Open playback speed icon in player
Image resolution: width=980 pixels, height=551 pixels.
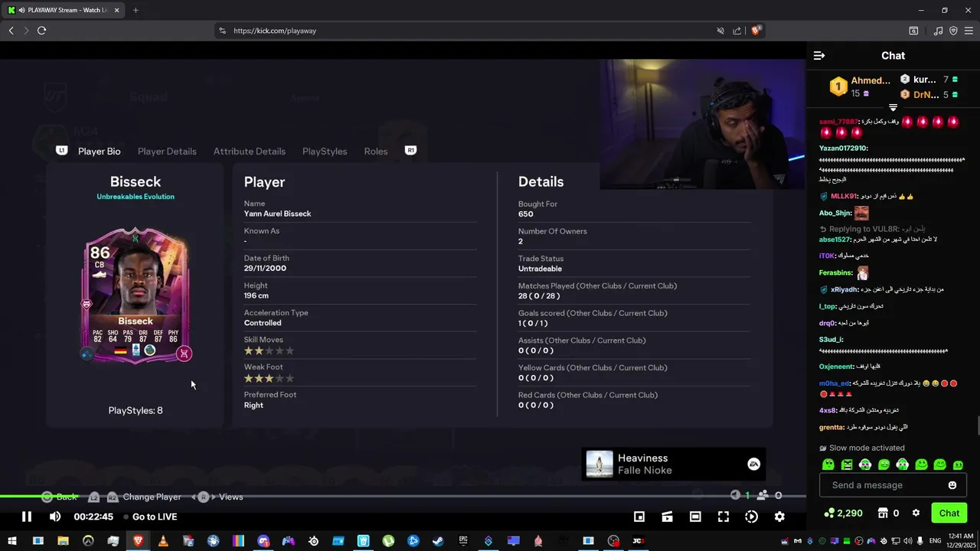coord(752,517)
